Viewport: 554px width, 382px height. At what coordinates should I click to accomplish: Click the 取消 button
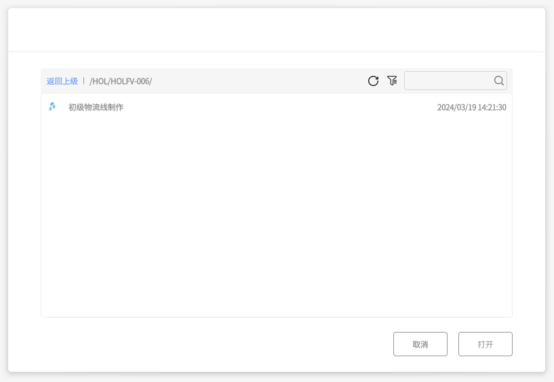tap(420, 344)
